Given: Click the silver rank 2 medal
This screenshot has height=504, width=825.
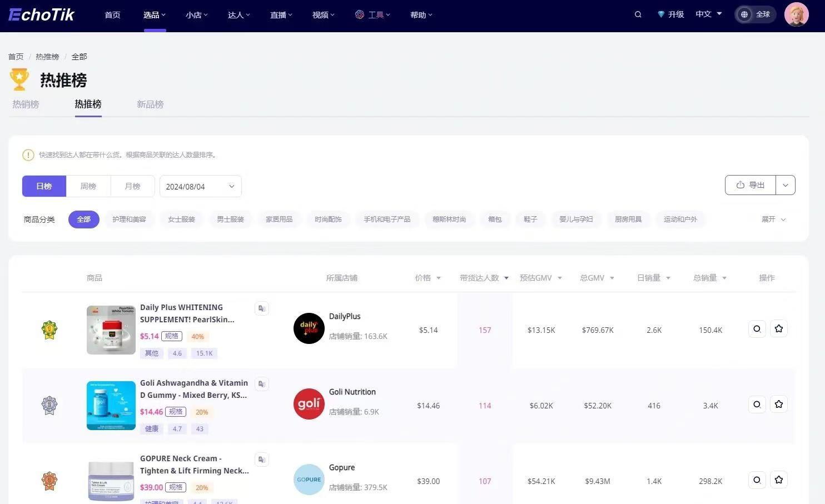Looking at the screenshot, I should [x=49, y=405].
